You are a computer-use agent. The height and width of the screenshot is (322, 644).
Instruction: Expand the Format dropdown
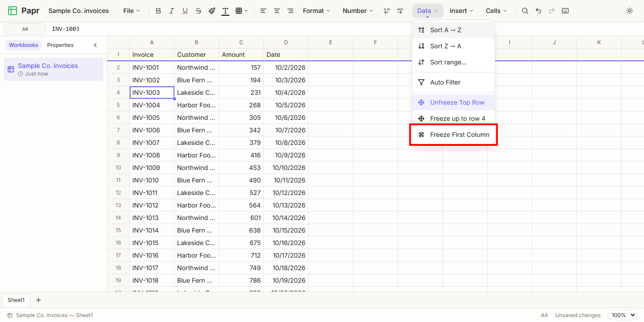317,11
